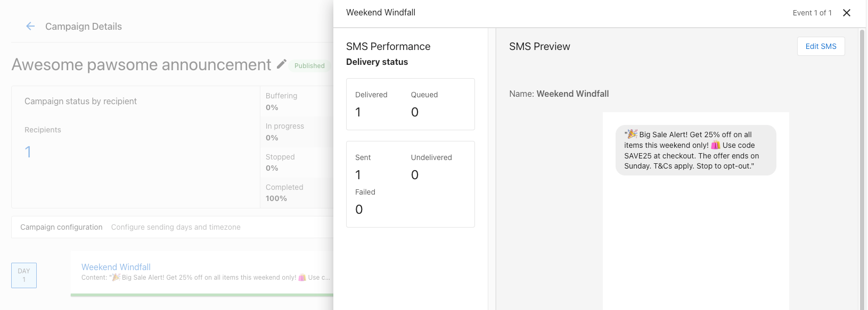Screen dimensions: 868x310
Task: Select the Campaign configuration tab
Action: coord(61,227)
